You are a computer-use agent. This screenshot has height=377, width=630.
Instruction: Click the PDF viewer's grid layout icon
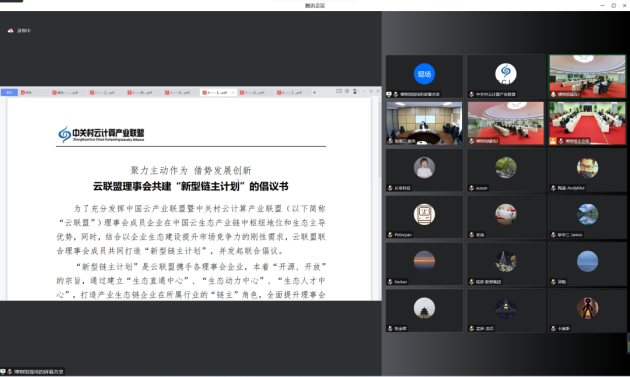pyautogui.click(x=347, y=92)
